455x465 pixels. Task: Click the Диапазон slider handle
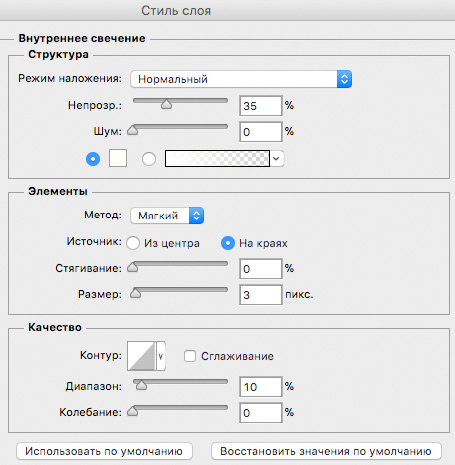click(x=142, y=385)
